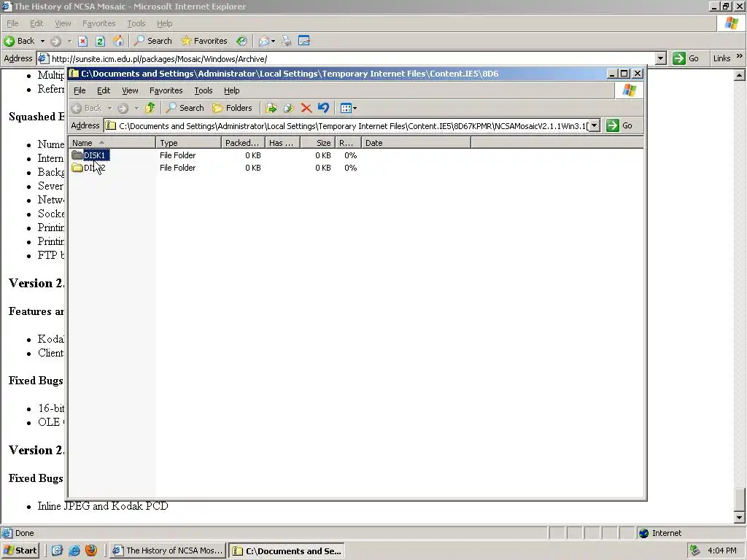747x560 pixels.
Task: Launch Firefox from quick launch
Action: [x=91, y=551]
